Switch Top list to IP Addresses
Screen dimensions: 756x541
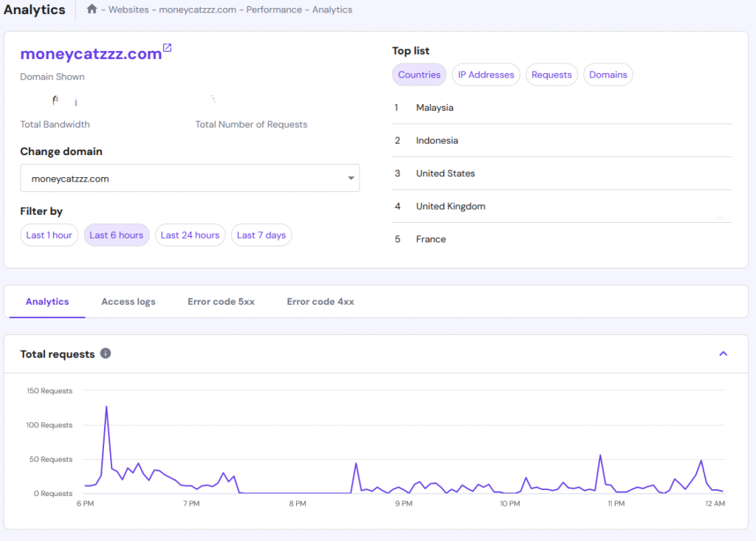(x=486, y=75)
